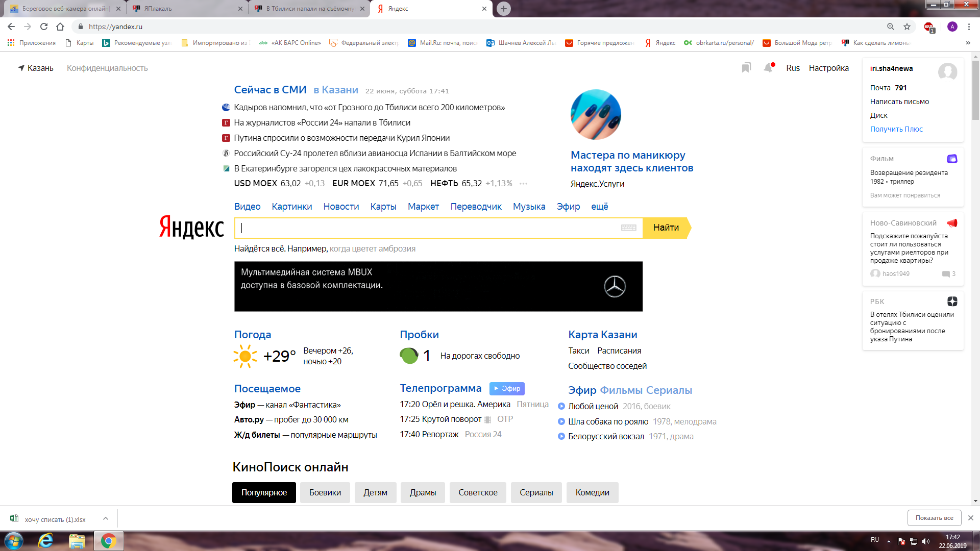980x551 pixels.
Task: Close the downloads bar
Action: (970, 518)
